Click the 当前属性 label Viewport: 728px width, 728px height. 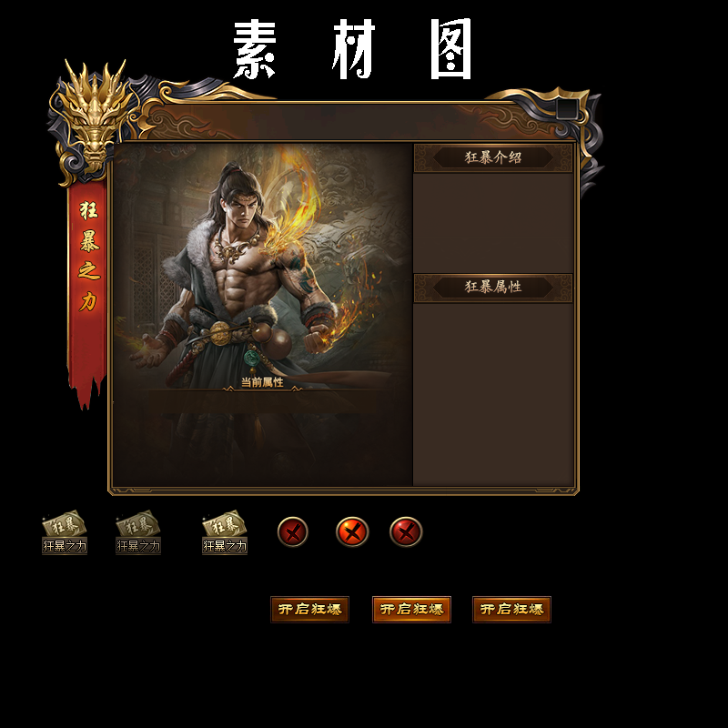pos(262,382)
